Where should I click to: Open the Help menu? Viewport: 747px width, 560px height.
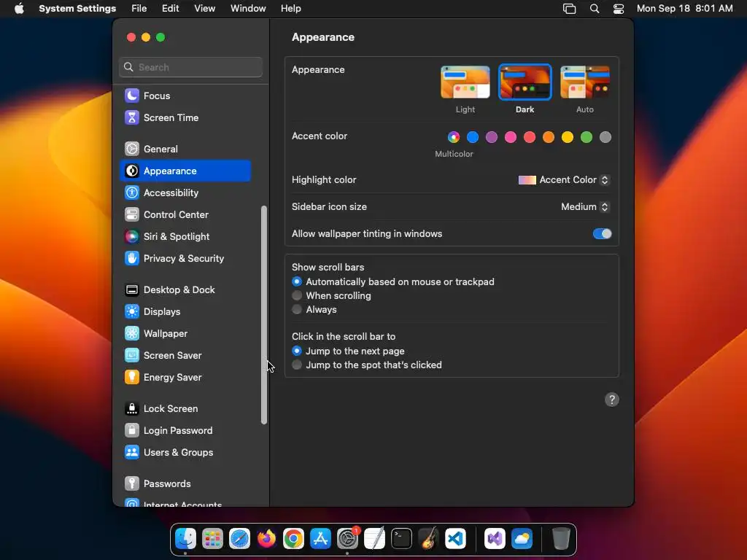click(x=290, y=9)
